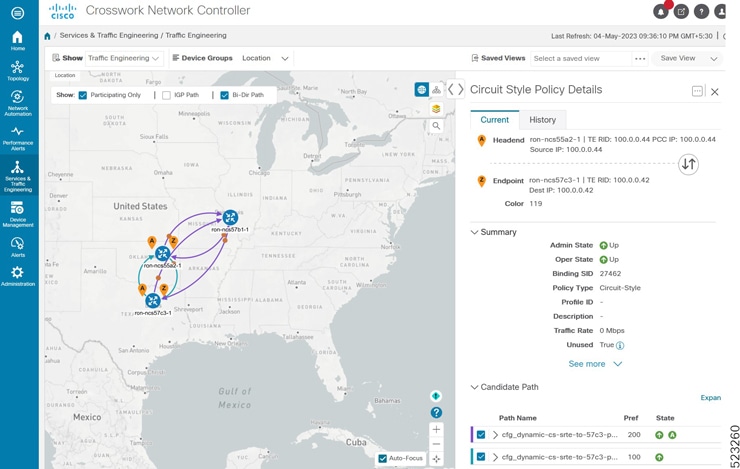The width and height of the screenshot is (740, 469).
Task: Click the Headend A marker on map
Action: [x=151, y=242]
